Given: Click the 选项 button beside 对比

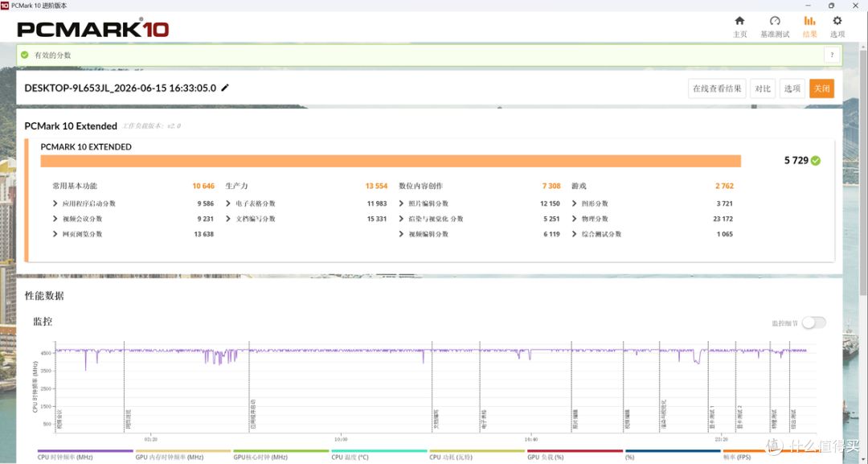Looking at the screenshot, I should click(x=792, y=88).
